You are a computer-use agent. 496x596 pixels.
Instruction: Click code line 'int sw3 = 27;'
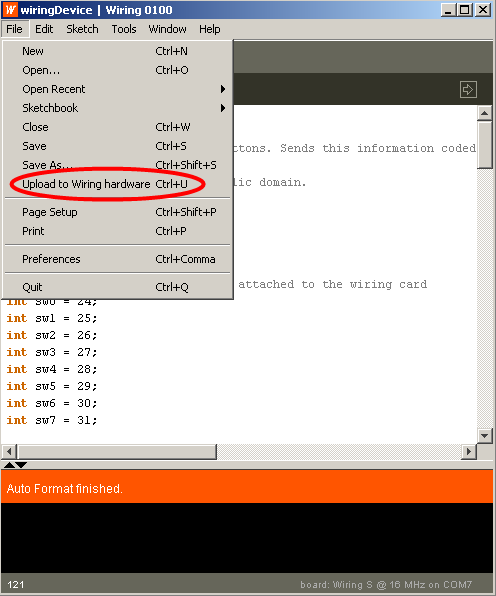(52, 352)
